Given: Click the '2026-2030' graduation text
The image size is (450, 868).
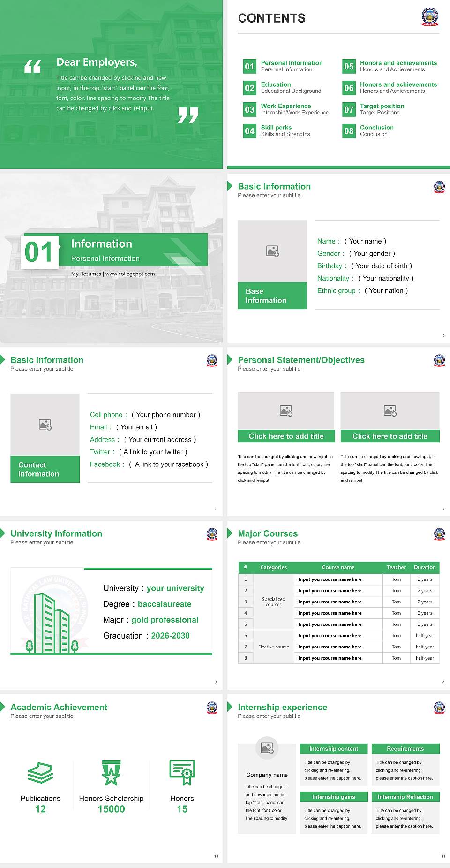Looking at the screenshot, I should click(170, 636).
